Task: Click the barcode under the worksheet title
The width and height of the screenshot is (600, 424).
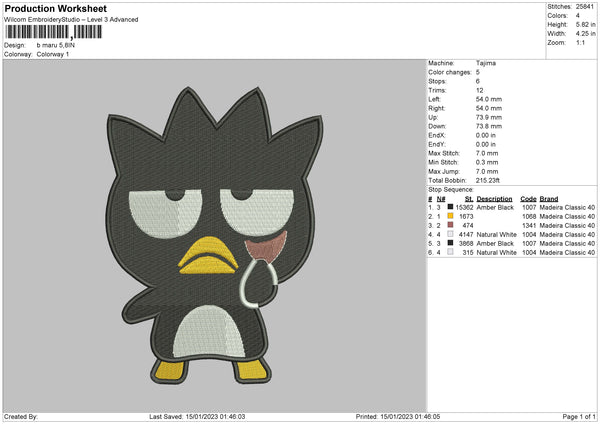Action: (x=54, y=32)
